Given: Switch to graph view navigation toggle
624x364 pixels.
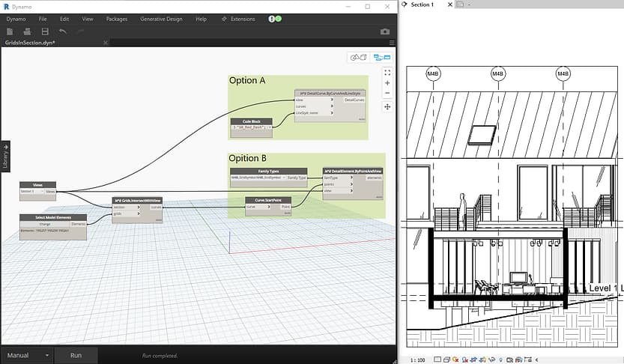Looking at the screenshot, I should tap(382, 57).
